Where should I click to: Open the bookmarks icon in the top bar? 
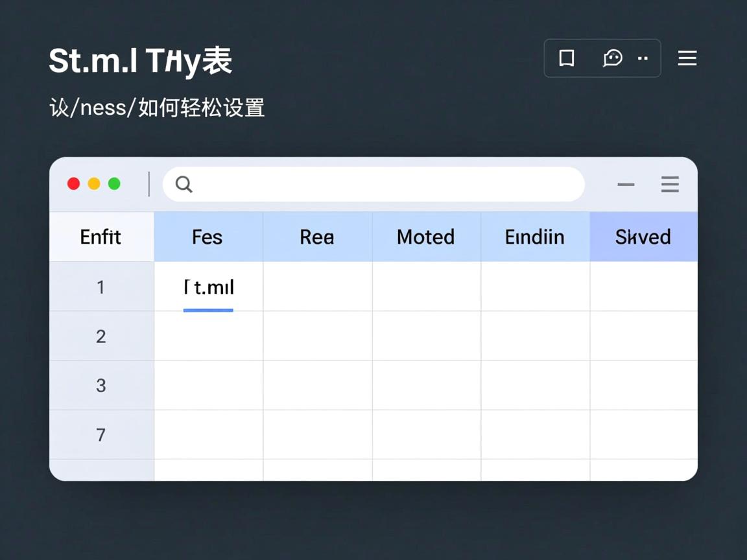pos(567,58)
